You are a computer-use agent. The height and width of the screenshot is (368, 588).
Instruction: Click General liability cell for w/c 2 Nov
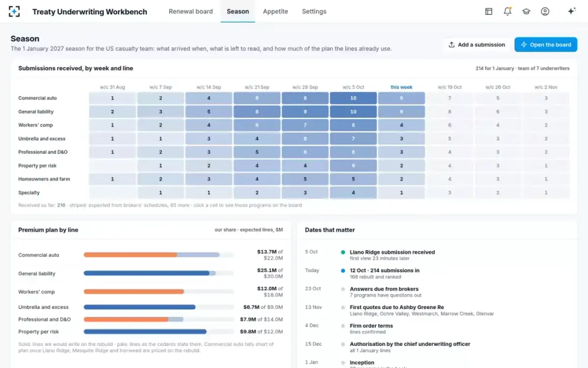pos(546,112)
